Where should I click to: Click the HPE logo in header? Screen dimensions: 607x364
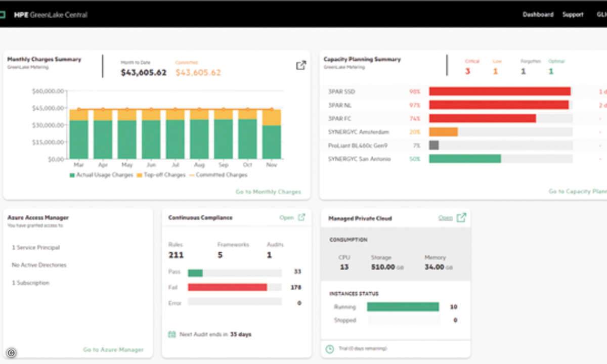click(x=4, y=15)
